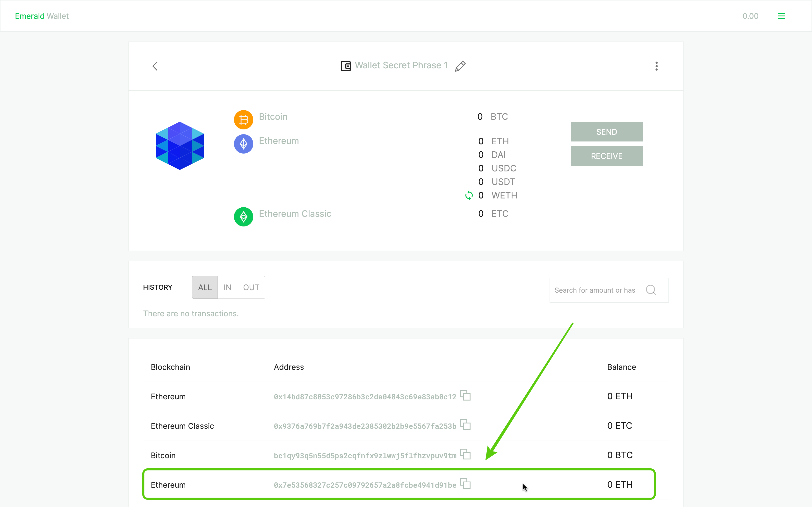Click the RECEIVE button
Image resolution: width=812 pixels, height=507 pixels.
click(607, 156)
